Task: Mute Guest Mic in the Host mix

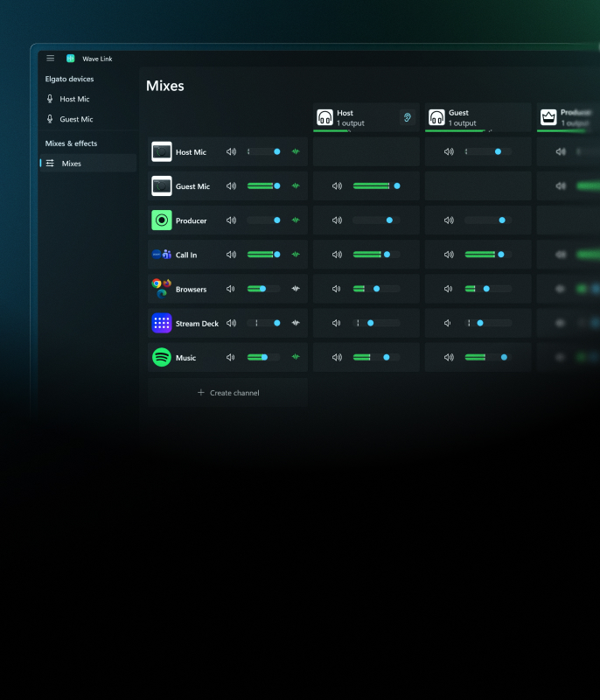Action: pyautogui.click(x=337, y=186)
